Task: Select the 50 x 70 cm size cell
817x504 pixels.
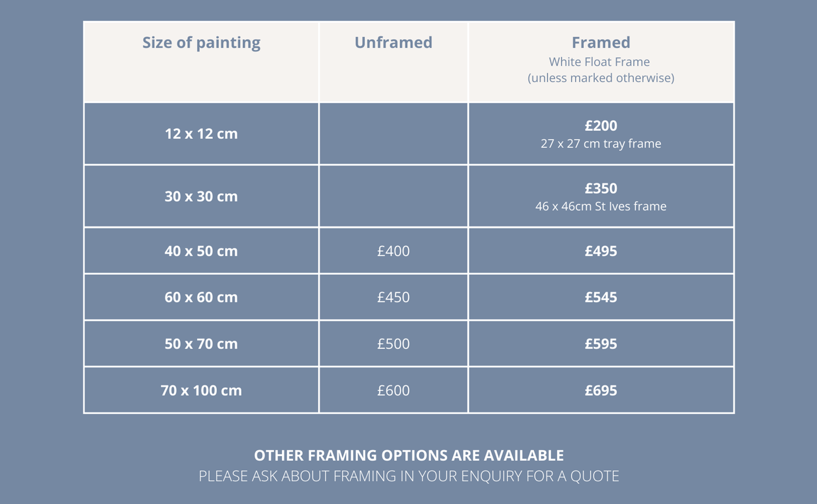Action: 201,344
